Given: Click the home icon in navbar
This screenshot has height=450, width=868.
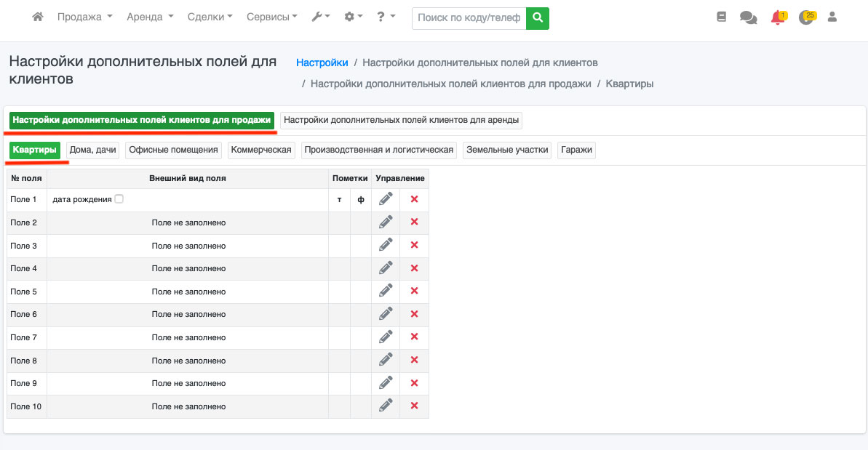Looking at the screenshot, I should (x=38, y=17).
